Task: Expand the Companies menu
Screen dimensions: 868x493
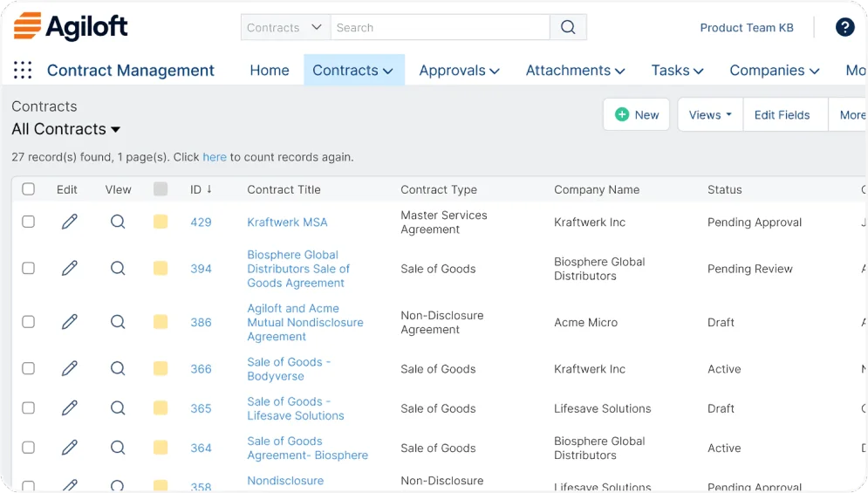Action: [774, 71]
